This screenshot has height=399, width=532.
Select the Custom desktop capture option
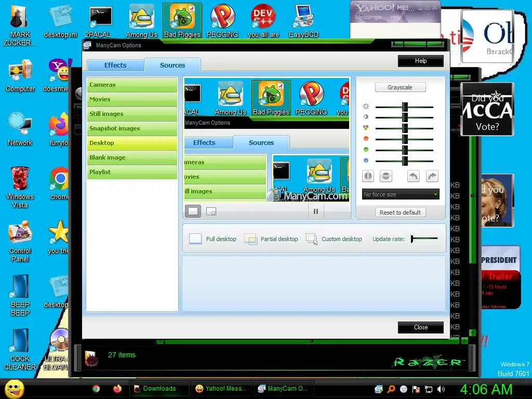tap(334, 239)
